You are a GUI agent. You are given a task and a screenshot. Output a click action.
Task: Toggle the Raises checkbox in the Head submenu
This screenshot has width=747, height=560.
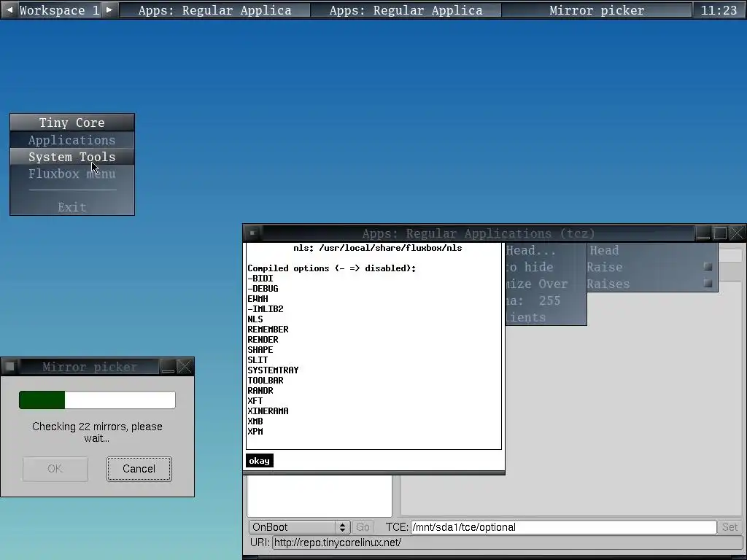coord(708,284)
